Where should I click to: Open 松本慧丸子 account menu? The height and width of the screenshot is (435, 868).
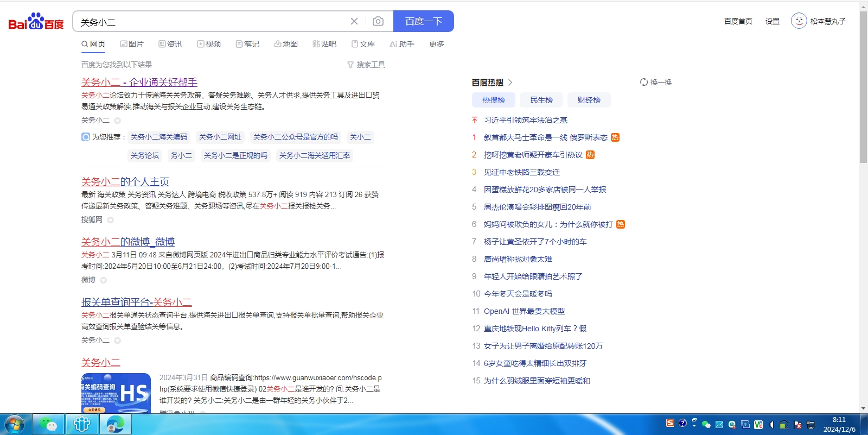828,21
